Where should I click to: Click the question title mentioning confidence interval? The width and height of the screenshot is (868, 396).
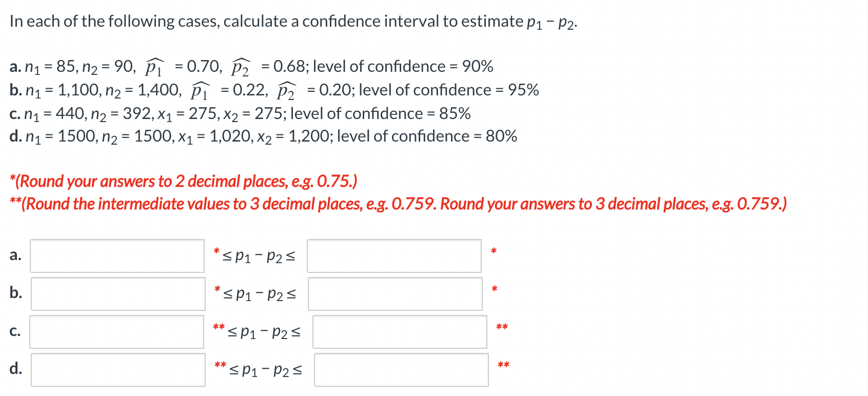tap(292, 21)
